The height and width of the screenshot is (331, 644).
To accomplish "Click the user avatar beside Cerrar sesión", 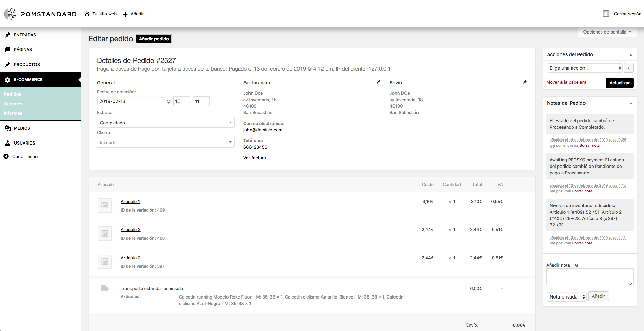I will point(605,14).
